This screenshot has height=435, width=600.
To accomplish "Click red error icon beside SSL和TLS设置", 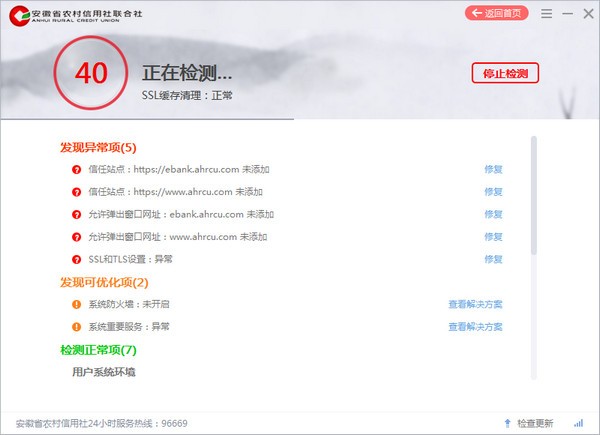I will point(77,259).
